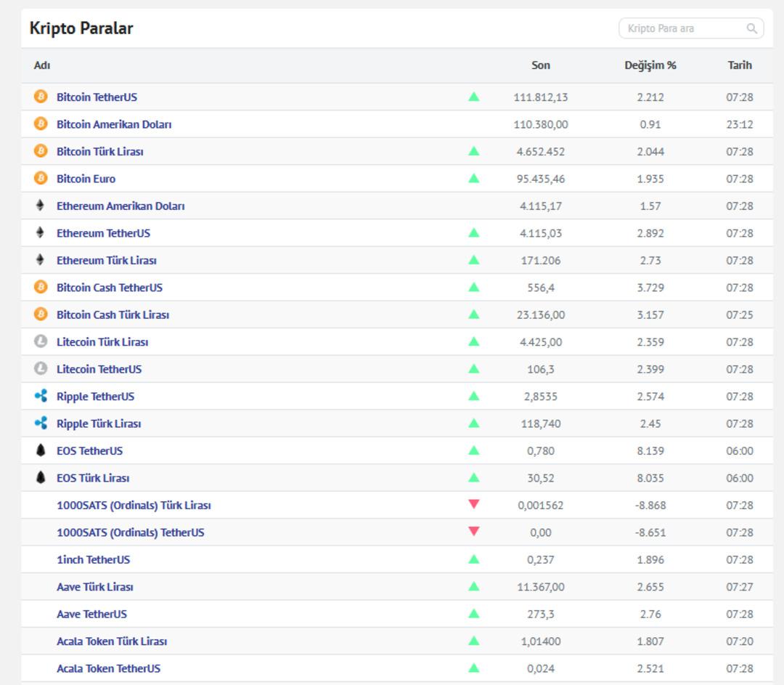This screenshot has width=784, height=685.
Task: Select the price value 11.367,00
Action: coord(541,587)
